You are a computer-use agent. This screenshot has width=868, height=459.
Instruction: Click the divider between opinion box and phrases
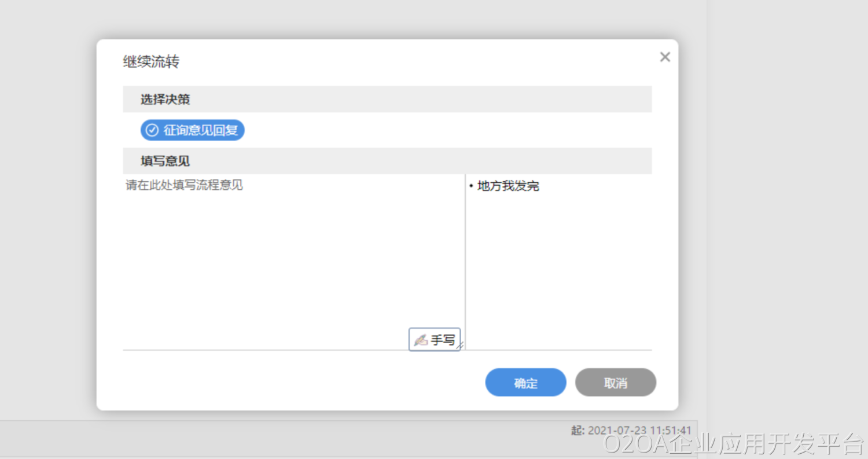465,260
